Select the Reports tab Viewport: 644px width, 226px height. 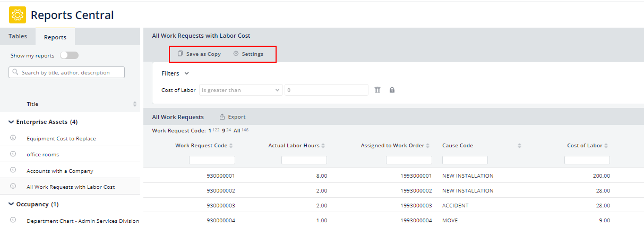[55, 37]
